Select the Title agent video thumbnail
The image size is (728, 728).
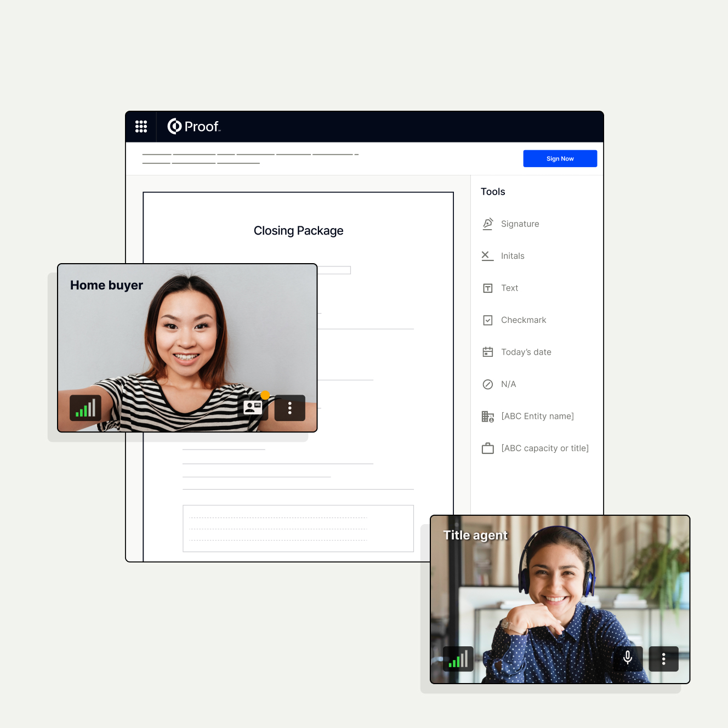(560, 599)
